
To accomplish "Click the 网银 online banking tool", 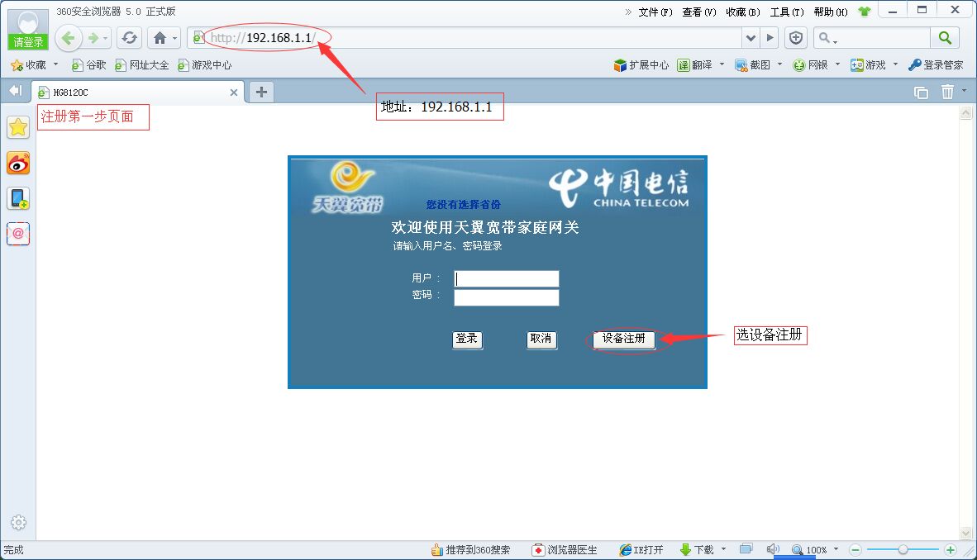I will pyautogui.click(x=810, y=64).
